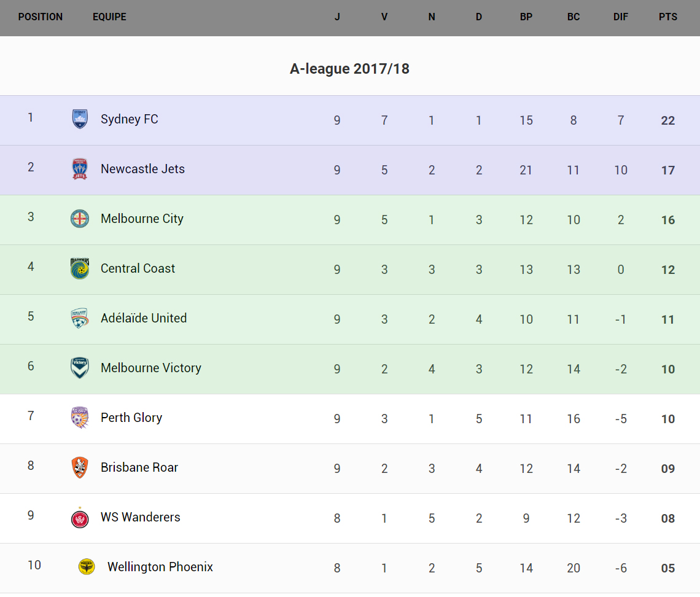700x597 pixels.
Task: Click the Newcastle Jets club logo
Action: point(80,169)
